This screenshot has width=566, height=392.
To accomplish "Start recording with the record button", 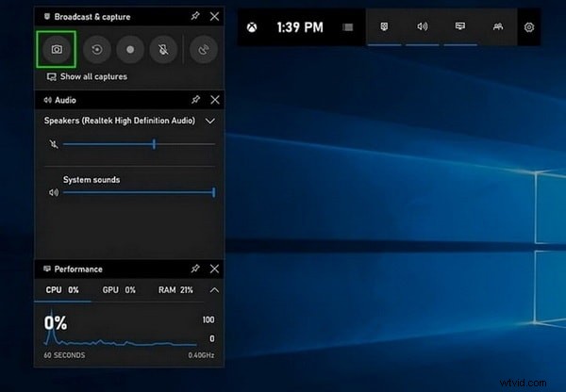I will click(130, 49).
